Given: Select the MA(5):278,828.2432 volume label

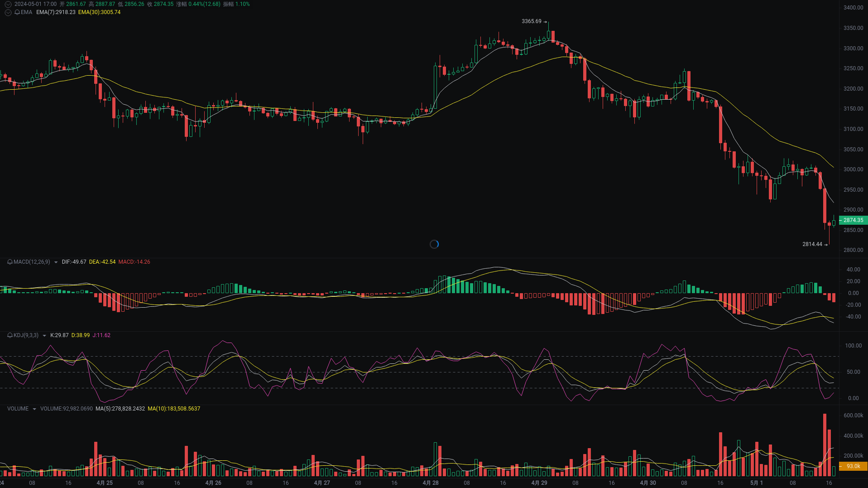Looking at the screenshot, I should (120, 408).
